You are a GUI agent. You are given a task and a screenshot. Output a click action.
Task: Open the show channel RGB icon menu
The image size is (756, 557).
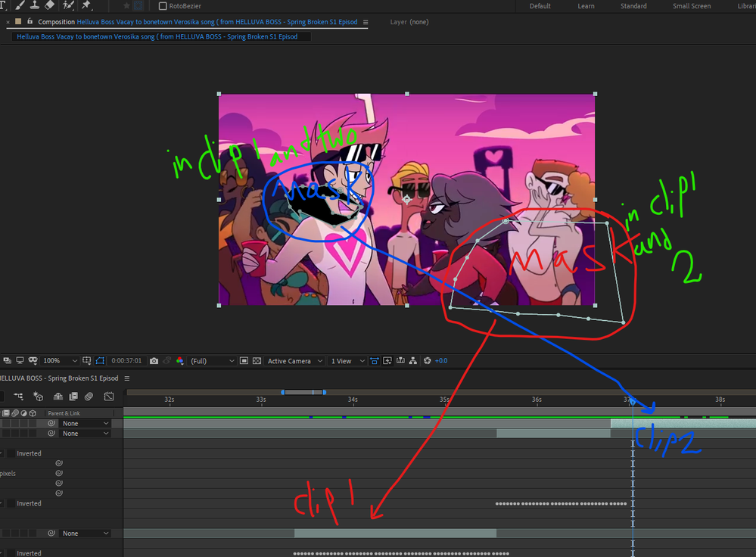coord(180,361)
